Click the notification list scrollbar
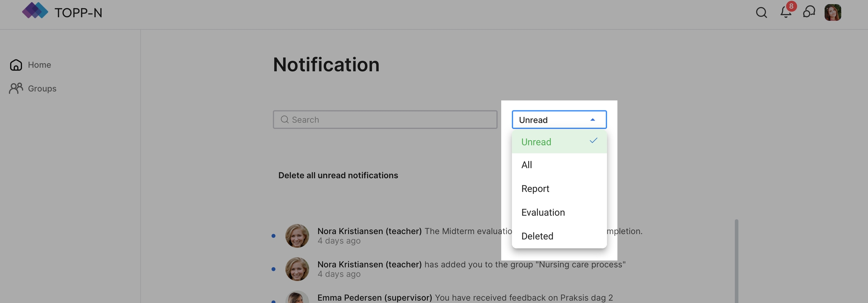Screen dimensions: 868x303 pos(736,260)
